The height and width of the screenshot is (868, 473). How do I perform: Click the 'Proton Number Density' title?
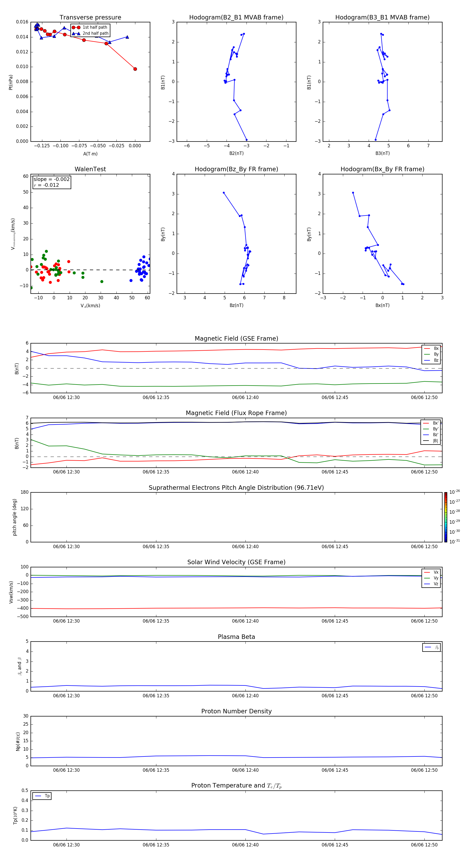click(236, 711)
